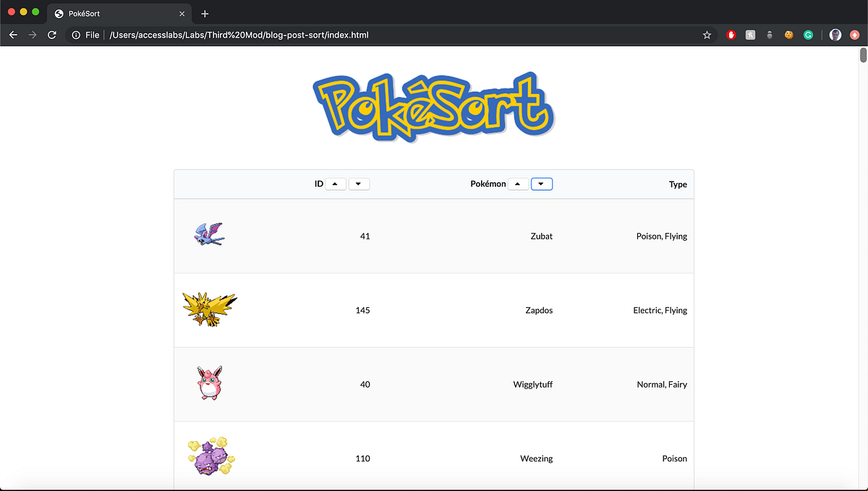Screen dimensions: 868x491
Task: Click the Grammarly extension icon
Action: [x=808, y=34]
